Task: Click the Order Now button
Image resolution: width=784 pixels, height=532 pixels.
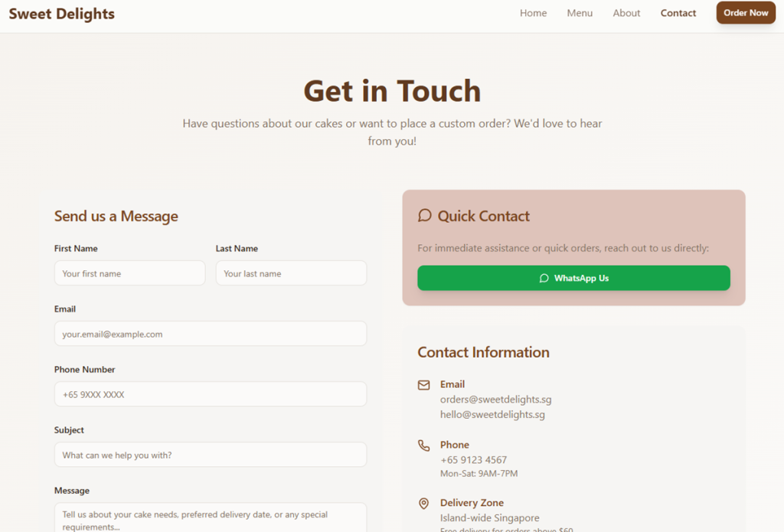Action: [x=746, y=12]
